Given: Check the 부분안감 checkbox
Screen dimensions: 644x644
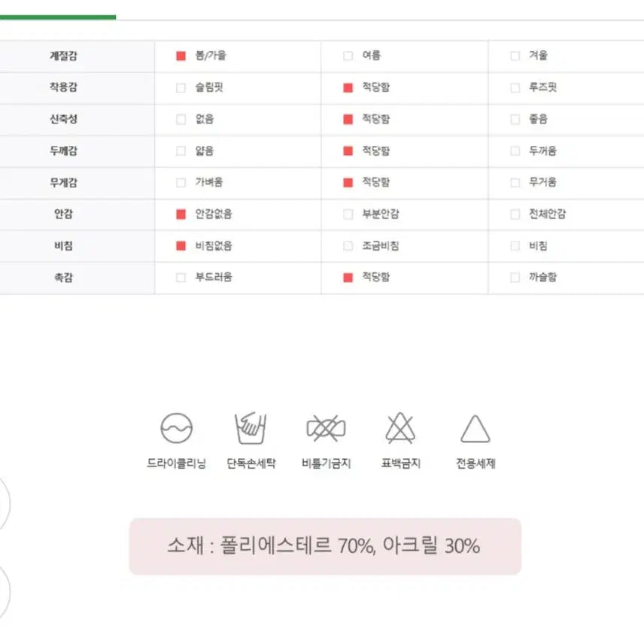Looking at the screenshot, I should click(348, 214).
